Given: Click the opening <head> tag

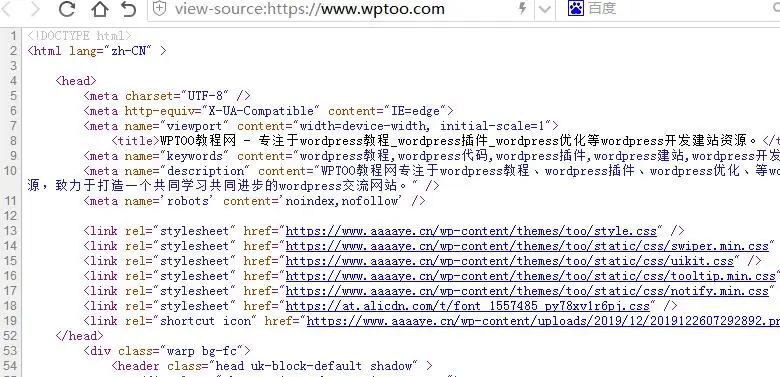Looking at the screenshot, I should coord(76,81).
